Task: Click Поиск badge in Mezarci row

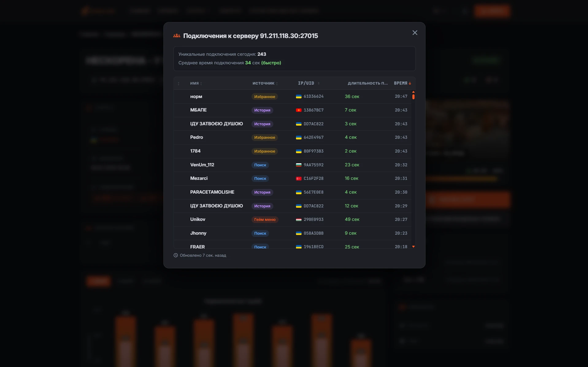Action: click(x=260, y=179)
